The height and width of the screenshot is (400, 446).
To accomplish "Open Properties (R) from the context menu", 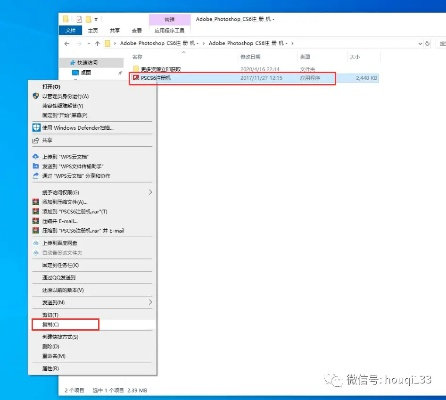I will point(51,369).
